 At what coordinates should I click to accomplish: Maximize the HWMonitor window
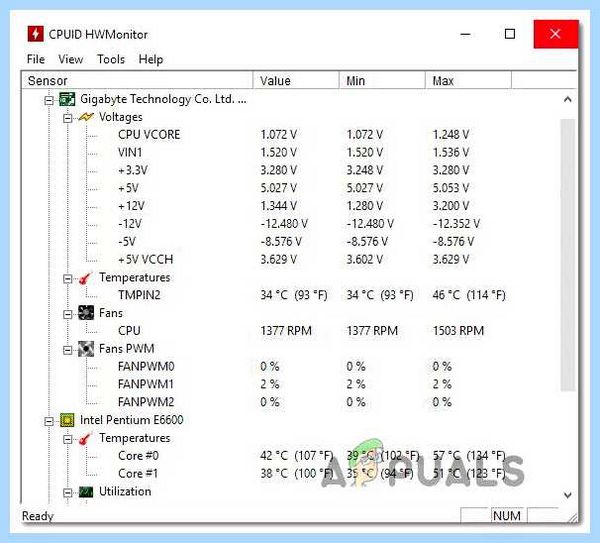tap(510, 34)
